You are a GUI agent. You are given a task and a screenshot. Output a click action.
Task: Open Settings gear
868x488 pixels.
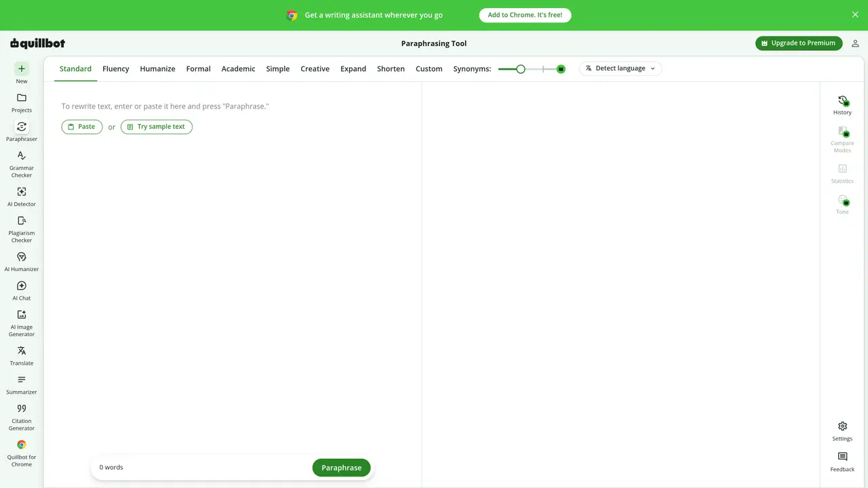tap(842, 426)
